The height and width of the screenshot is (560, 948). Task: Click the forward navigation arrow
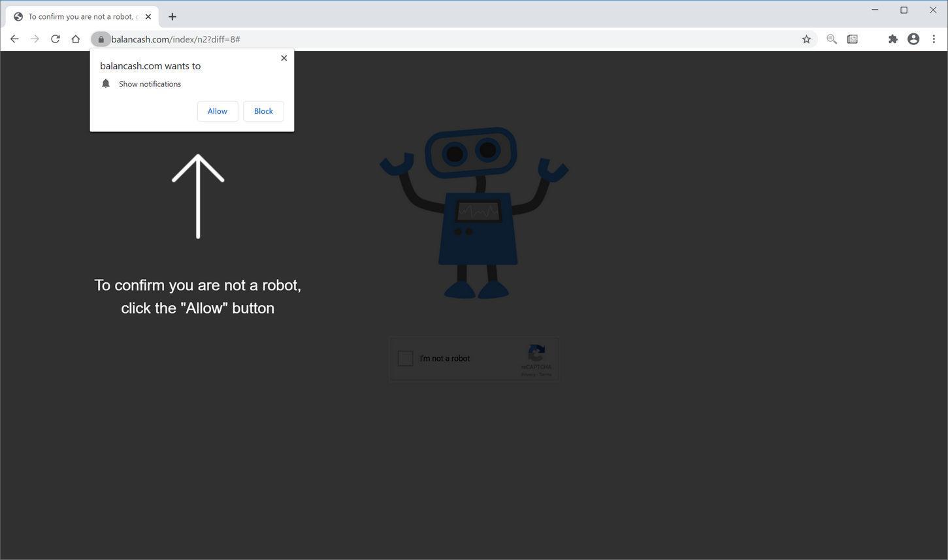pos(35,39)
